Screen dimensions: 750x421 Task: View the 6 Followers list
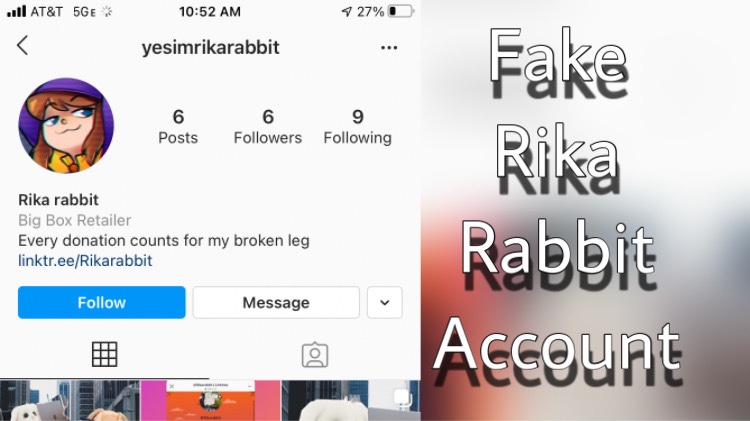[x=268, y=127]
